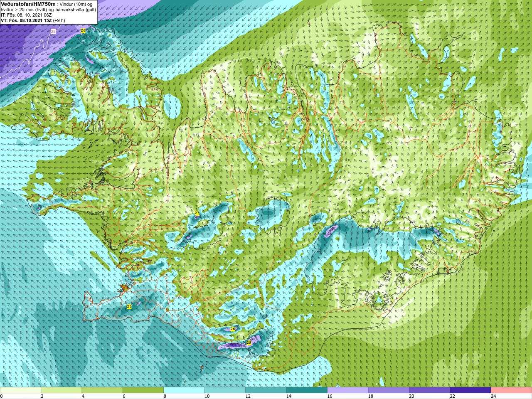Click the 'VT: Fös. 08.10.2021 15Z (+9 h)' valid time
The height and width of the screenshot is (399, 532).
click(33, 20)
